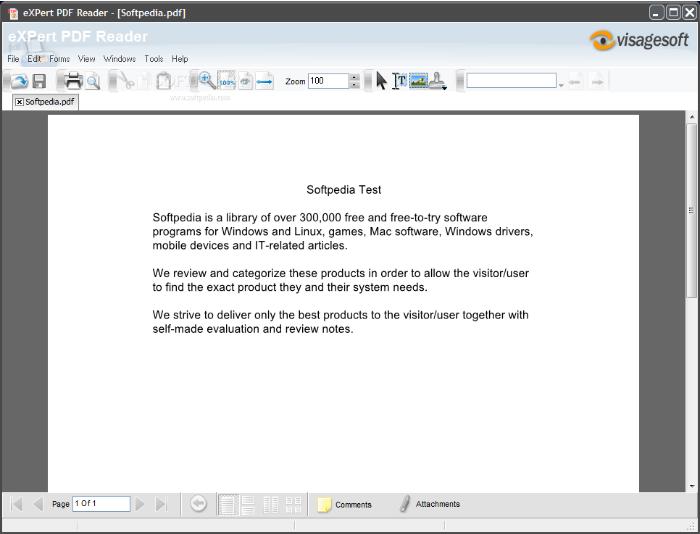Viewport: 700px width, 534px height.
Task: Go to the next page
Action: (140, 504)
